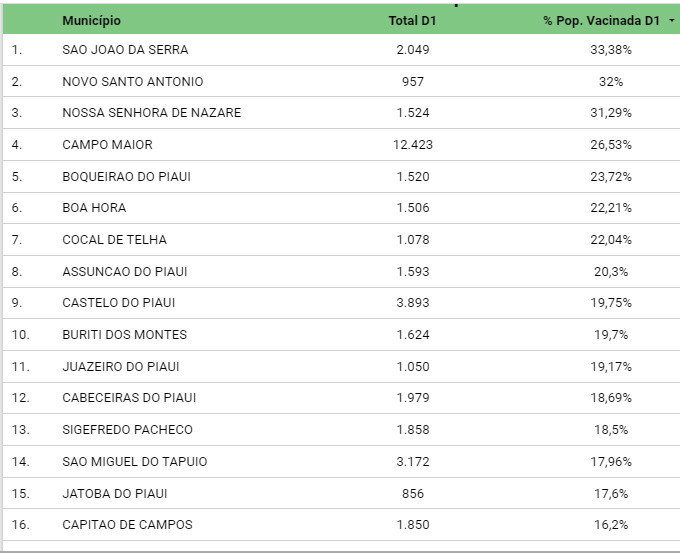This screenshot has width=680, height=553.
Task: Click COCAL DE TELHA entry
Action: coord(114,239)
